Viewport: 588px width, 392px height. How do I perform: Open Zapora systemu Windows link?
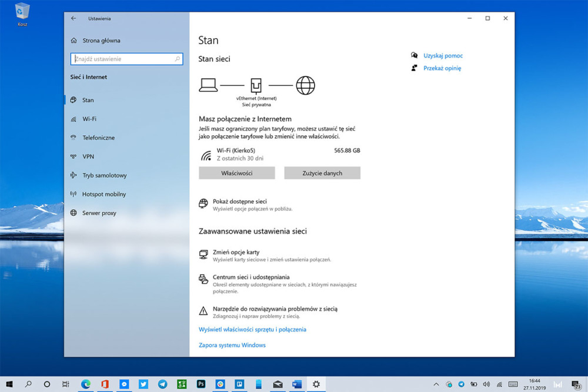(x=232, y=345)
